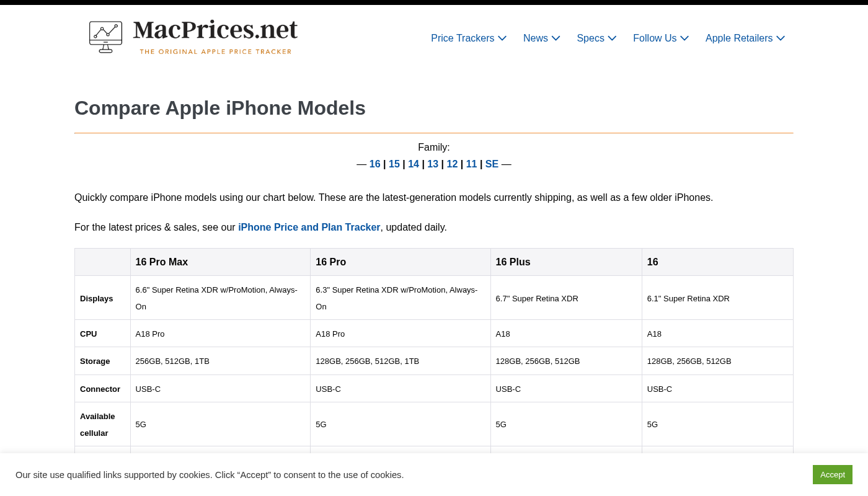Jump to iPhone SE family
This screenshot has height=496, width=868.
point(492,164)
